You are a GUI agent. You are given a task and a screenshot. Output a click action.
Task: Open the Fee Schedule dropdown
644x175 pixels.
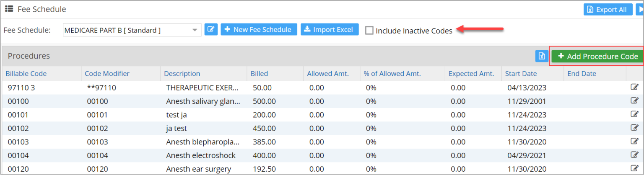coord(195,30)
